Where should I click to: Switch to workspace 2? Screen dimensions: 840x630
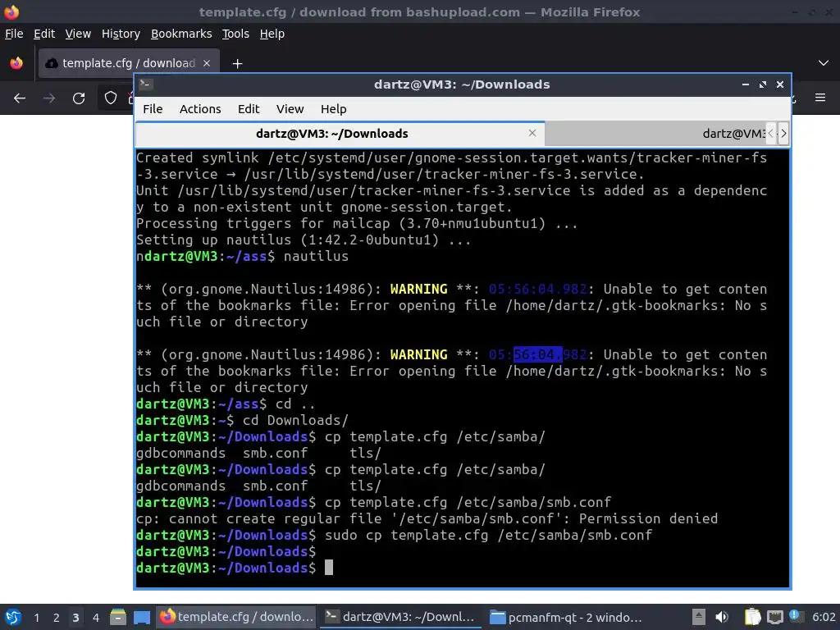click(57, 618)
